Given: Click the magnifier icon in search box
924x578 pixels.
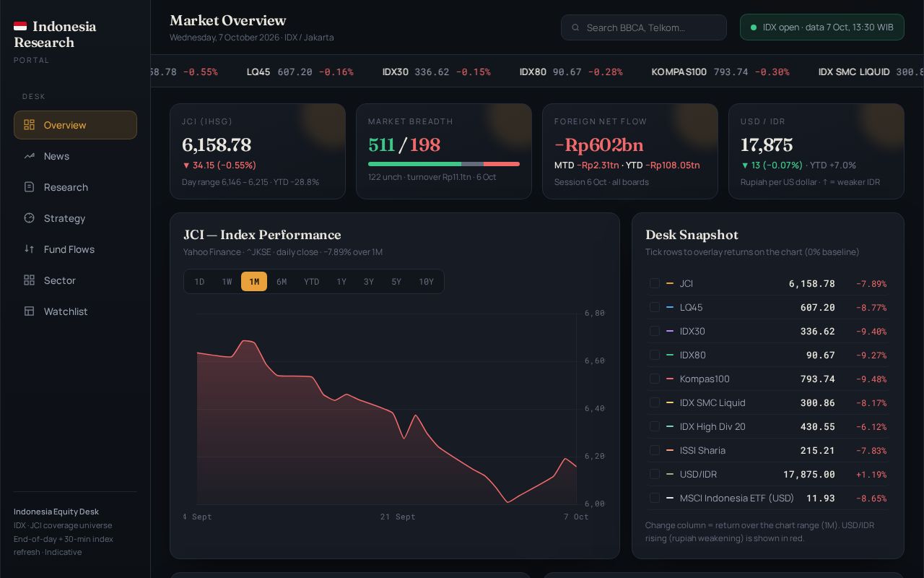Looking at the screenshot, I should tap(575, 27).
